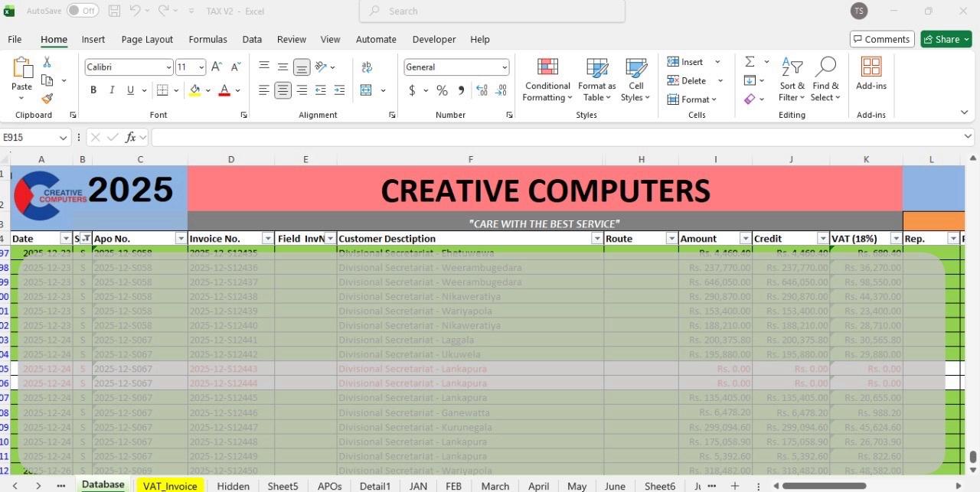
Task: Click the Comments button
Action: click(882, 39)
